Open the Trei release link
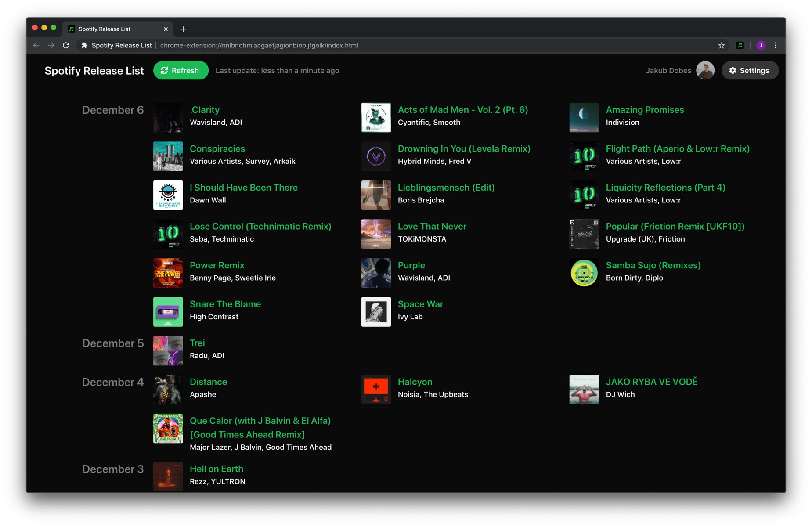Image resolution: width=812 pixels, height=527 pixels. pos(197,343)
